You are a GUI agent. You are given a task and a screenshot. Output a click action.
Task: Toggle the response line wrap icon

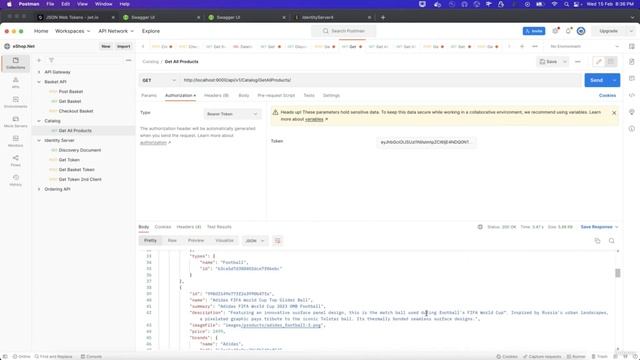click(x=278, y=241)
